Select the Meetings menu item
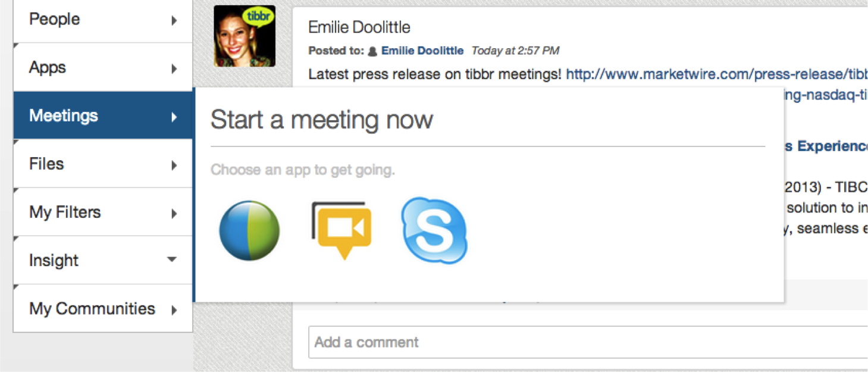 [x=103, y=115]
